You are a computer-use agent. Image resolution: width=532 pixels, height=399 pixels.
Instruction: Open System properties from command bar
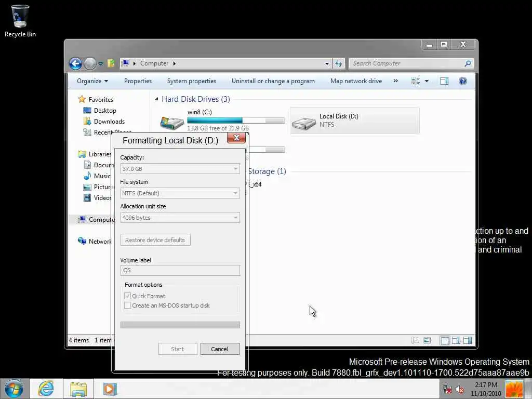coord(191,81)
